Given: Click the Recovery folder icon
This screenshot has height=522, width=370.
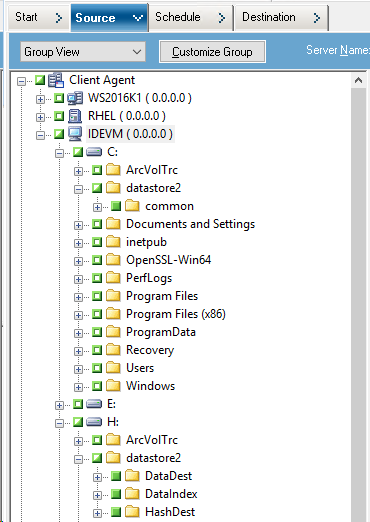Looking at the screenshot, I should 113,350.
